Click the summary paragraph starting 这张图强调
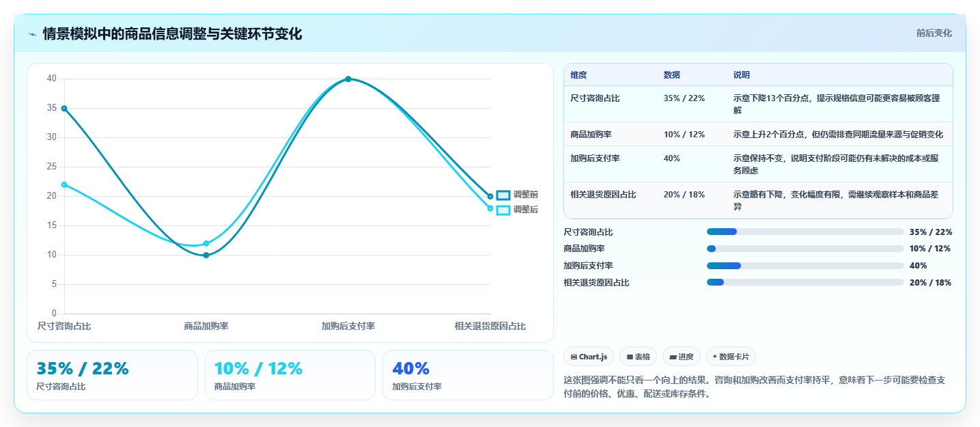This screenshot has height=427, width=980. coord(755,387)
